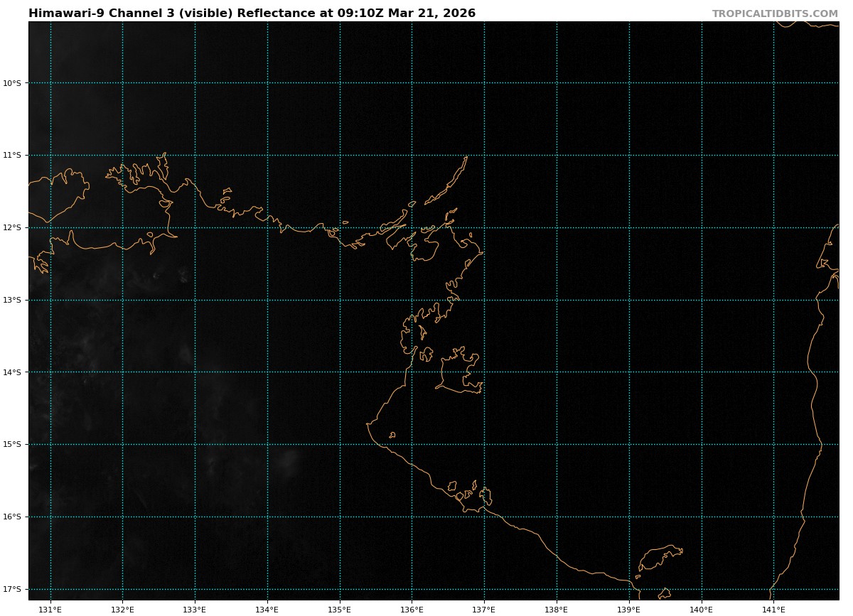Click grid intersection of 10°S and 134°E

(267, 83)
